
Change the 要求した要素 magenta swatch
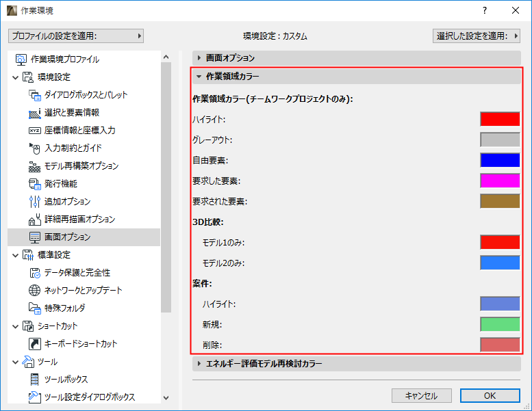pyautogui.click(x=500, y=181)
